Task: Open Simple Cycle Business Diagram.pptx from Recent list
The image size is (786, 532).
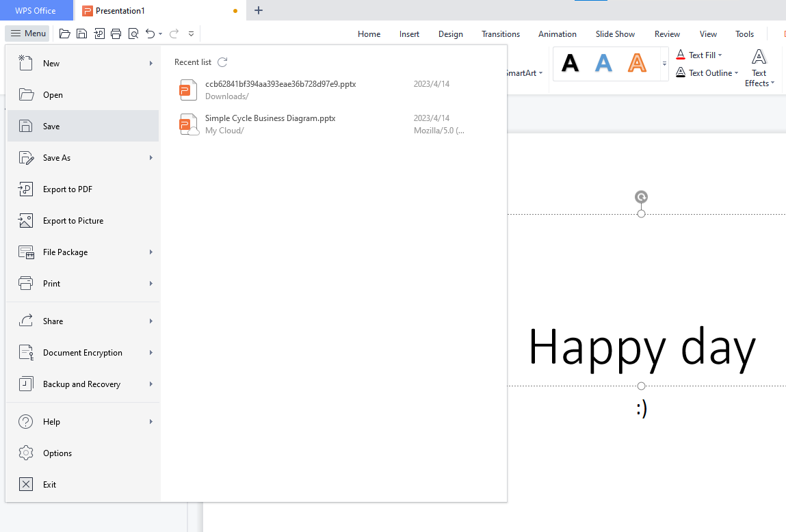Action: 270,118
